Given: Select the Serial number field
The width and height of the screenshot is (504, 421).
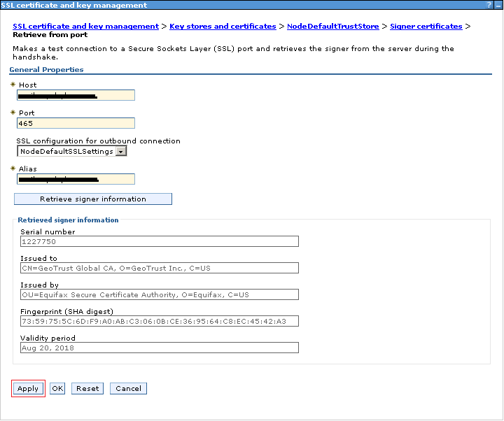Looking at the screenshot, I should point(159,241).
